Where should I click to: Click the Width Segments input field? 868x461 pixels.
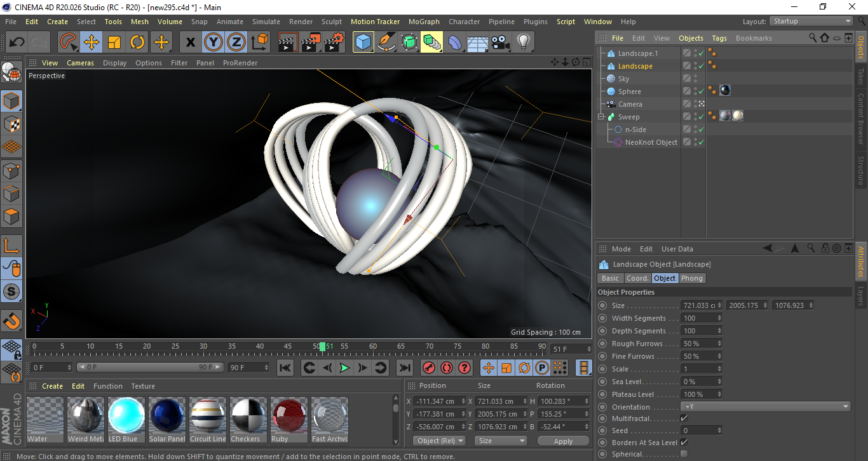pyautogui.click(x=701, y=318)
